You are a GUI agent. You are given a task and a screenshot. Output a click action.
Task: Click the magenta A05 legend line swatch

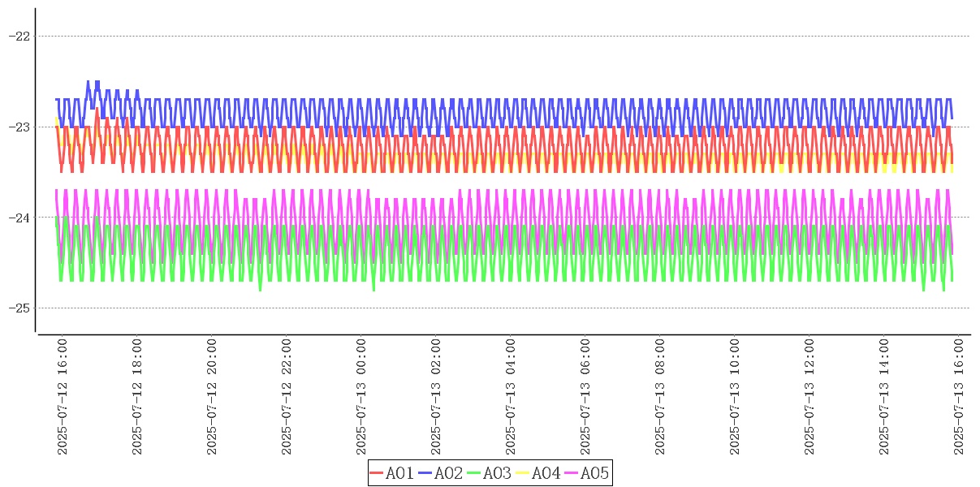572,473
